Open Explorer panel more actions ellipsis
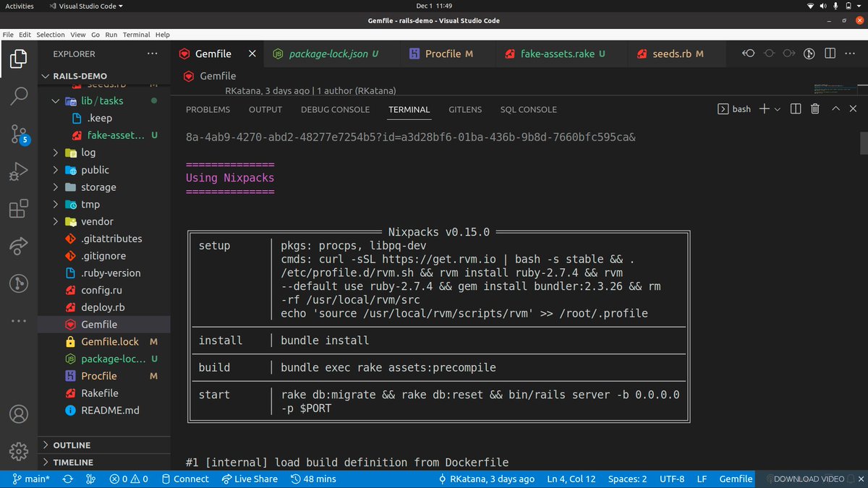Viewport: 868px width, 488px height. point(152,53)
